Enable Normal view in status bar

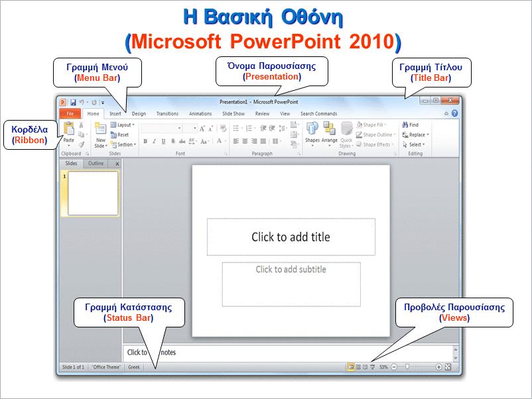(350, 367)
